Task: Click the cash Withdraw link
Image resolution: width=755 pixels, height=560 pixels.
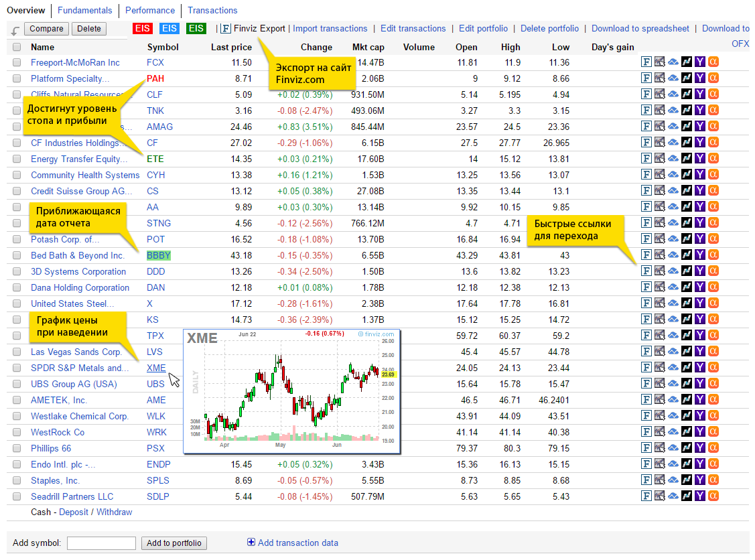Action: point(114,512)
